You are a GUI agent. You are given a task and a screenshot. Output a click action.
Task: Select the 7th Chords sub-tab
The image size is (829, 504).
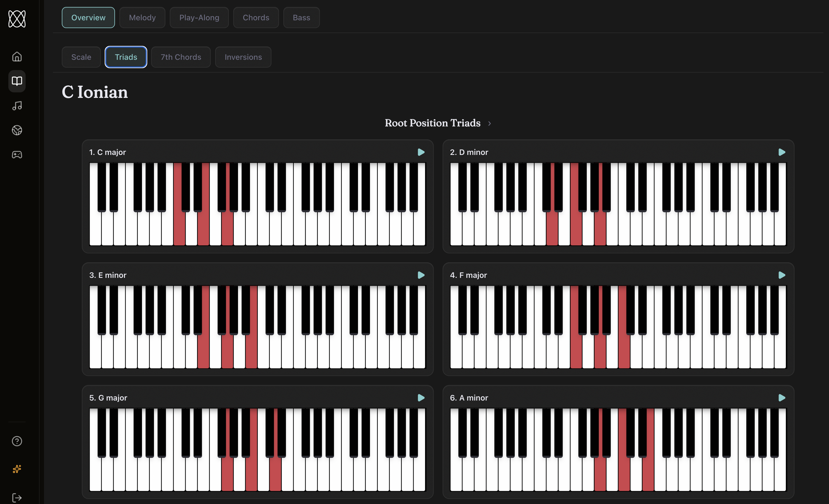coord(181,57)
